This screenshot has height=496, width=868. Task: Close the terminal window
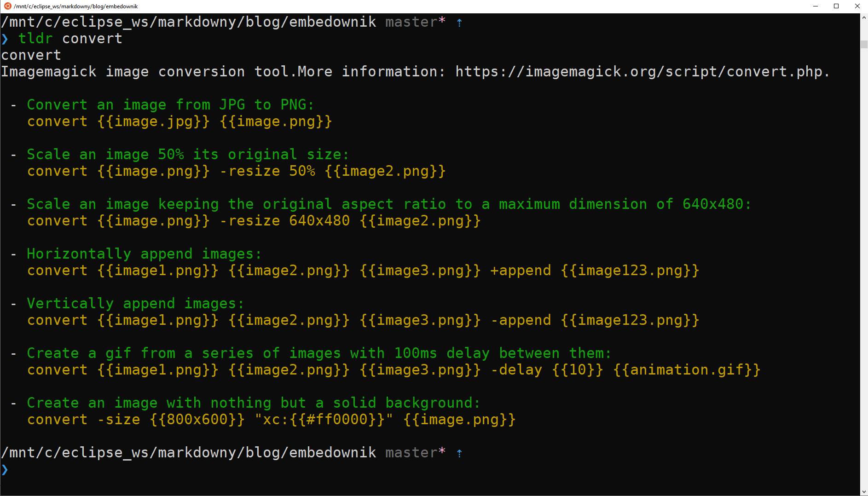coord(857,6)
